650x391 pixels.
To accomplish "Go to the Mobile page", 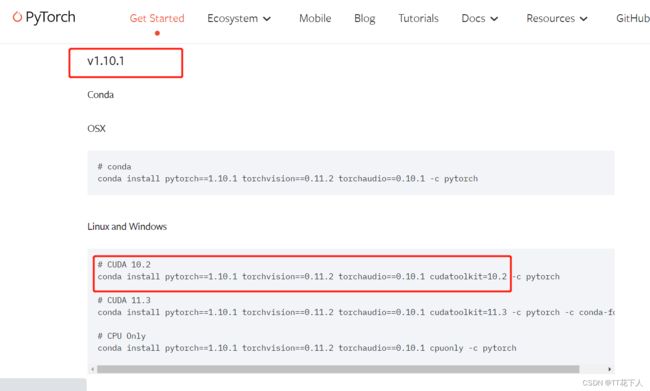I will (x=315, y=18).
